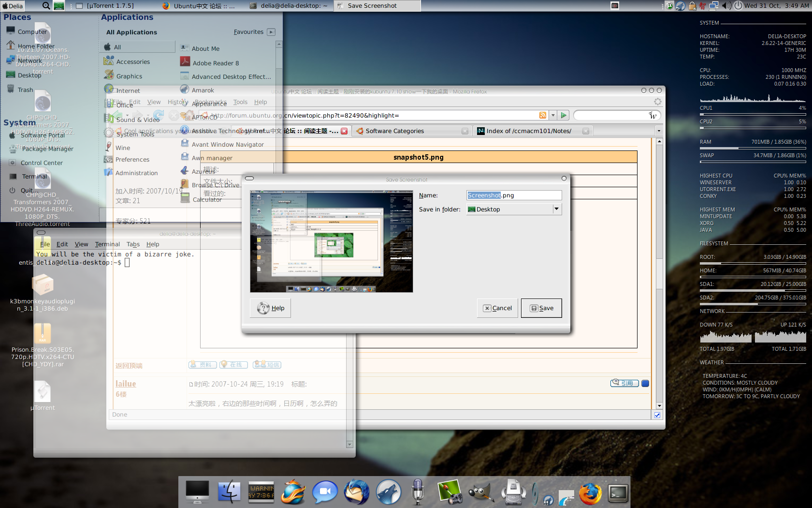Open the k3bmonkeyaudioplugin .deb desktop file
The height and width of the screenshot is (508, 812).
tap(43, 292)
